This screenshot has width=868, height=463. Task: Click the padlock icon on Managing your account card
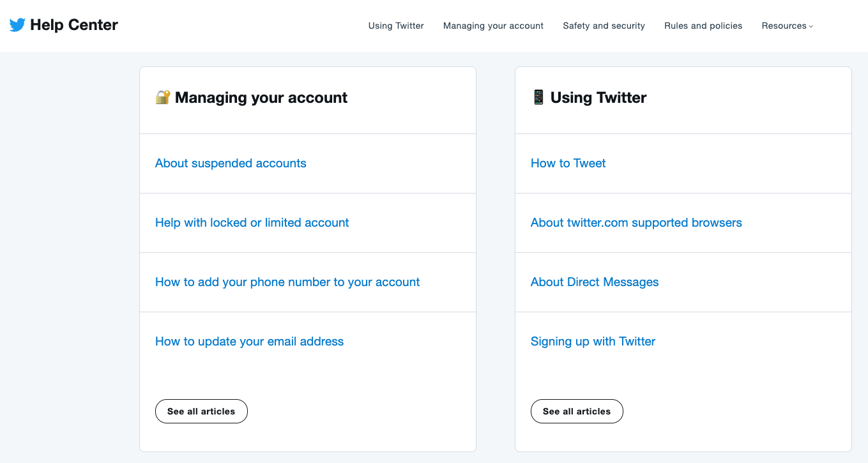(x=162, y=97)
